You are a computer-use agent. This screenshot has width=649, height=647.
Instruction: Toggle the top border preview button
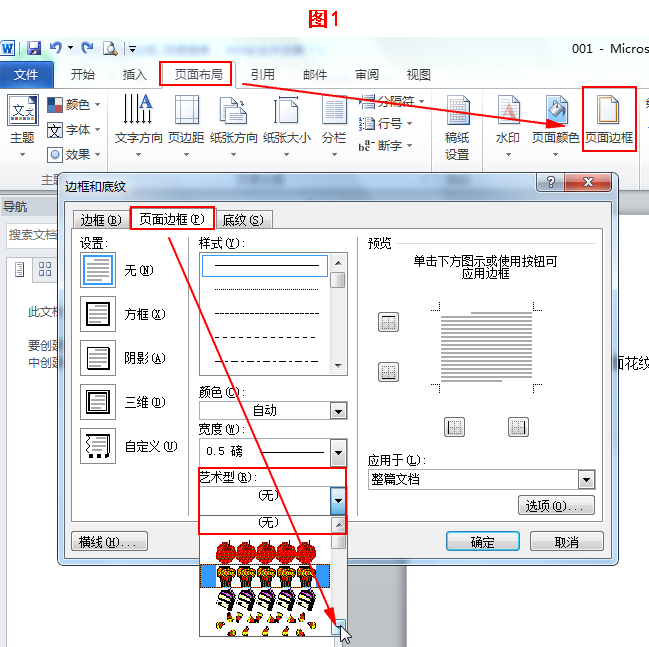point(388,322)
